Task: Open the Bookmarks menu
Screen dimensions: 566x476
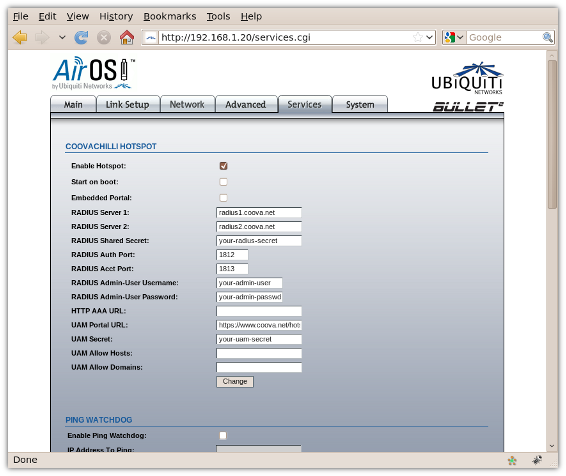Action: pyautogui.click(x=170, y=17)
